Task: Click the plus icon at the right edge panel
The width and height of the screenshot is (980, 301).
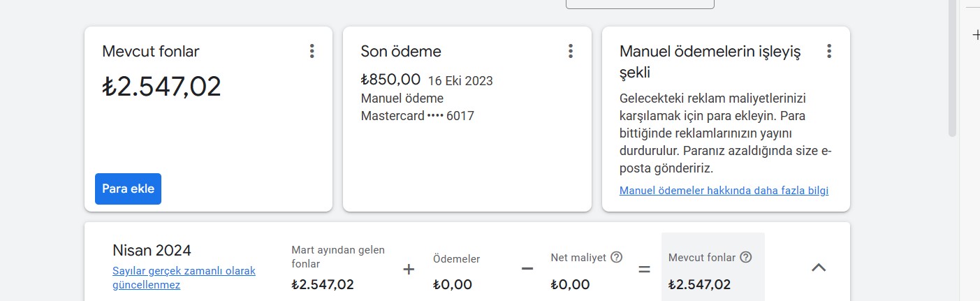Action: tap(976, 35)
